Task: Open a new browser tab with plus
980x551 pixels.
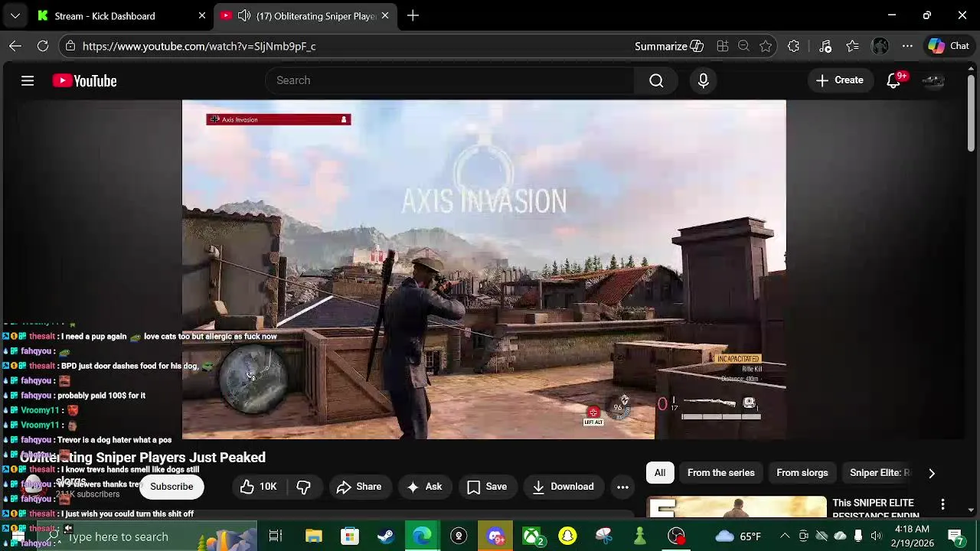Action: [413, 15]
